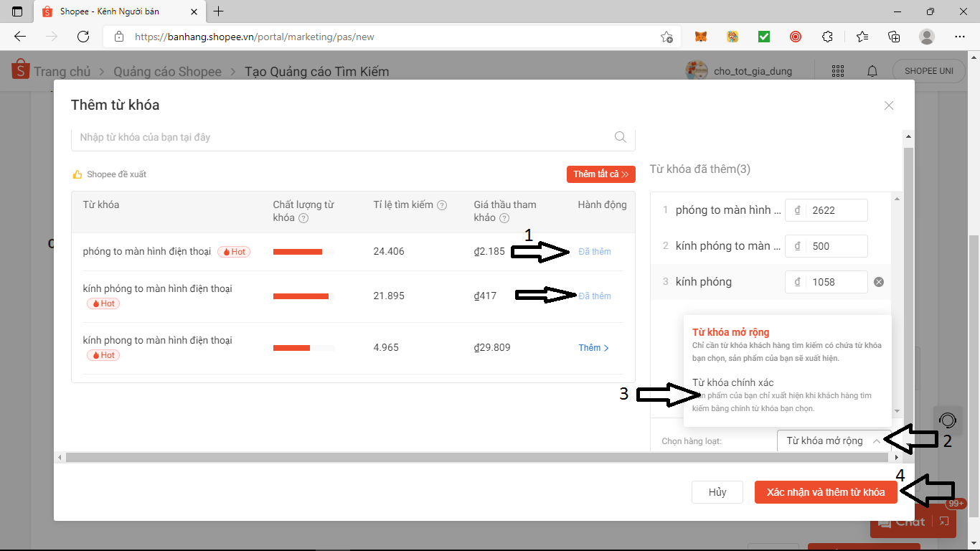
Task: Open the "Chọn hàng loạt" dropdown
Action: coord(834,441)
